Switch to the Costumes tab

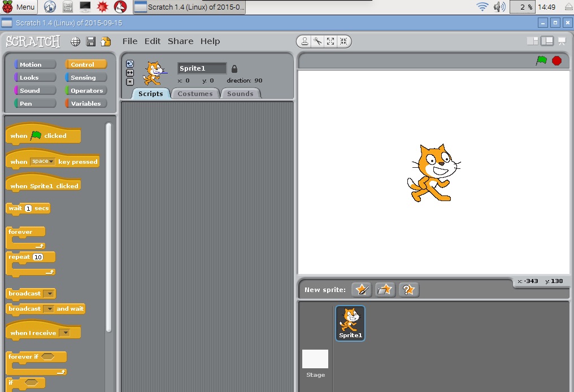point(195,94)
